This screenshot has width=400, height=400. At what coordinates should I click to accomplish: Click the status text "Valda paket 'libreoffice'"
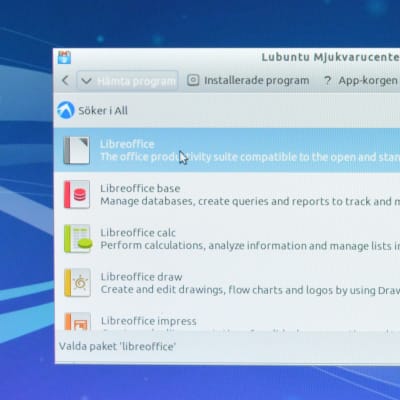117,347
